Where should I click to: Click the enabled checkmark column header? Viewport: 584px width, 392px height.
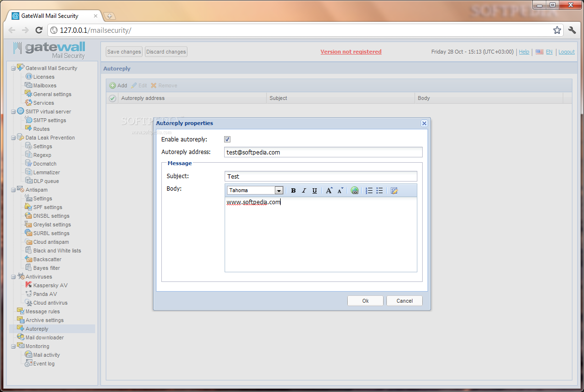click(x=113, y=98)
